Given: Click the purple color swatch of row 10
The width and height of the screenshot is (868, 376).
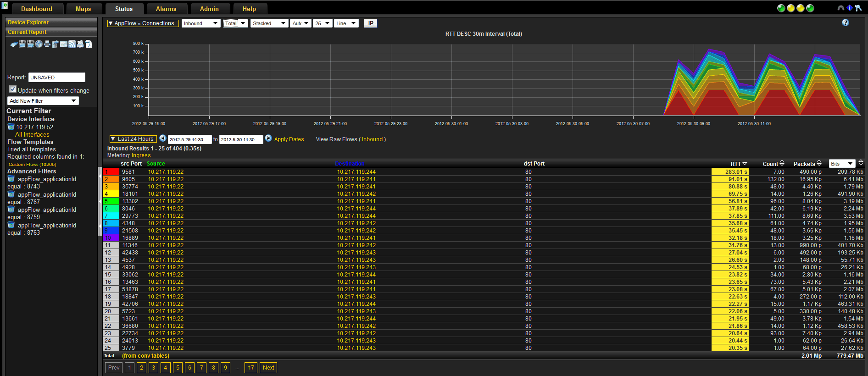Looking at the screenshot, I should point(111,238).
